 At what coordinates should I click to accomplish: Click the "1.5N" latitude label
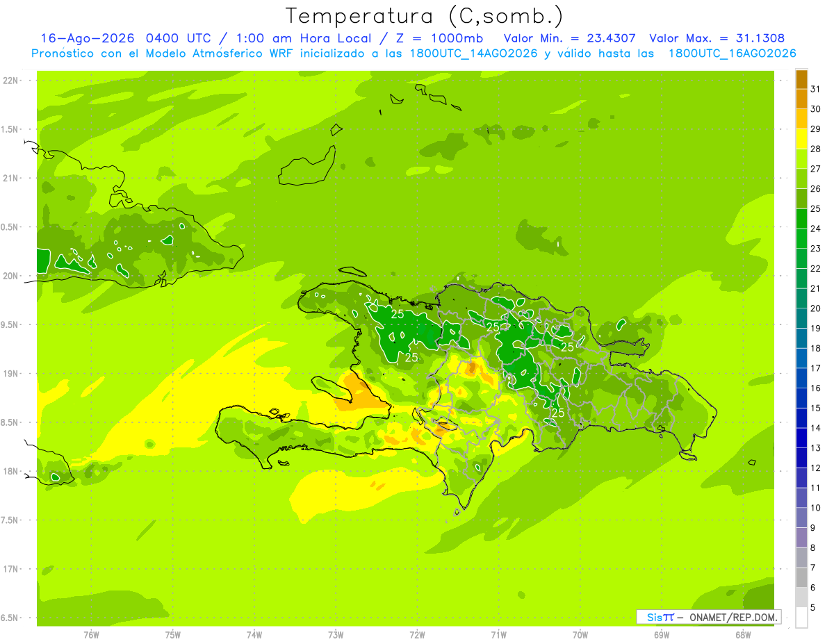click(10, 129)
